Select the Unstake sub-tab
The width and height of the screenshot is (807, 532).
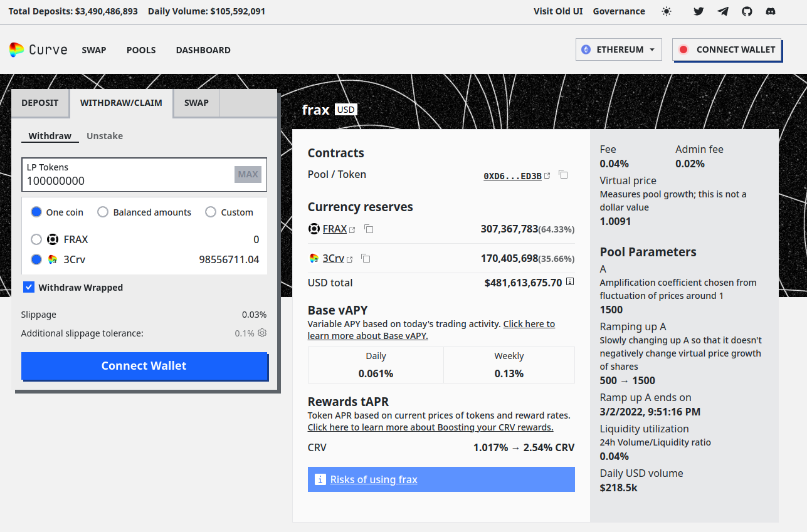pyautogui.click(x=105, y=136)
